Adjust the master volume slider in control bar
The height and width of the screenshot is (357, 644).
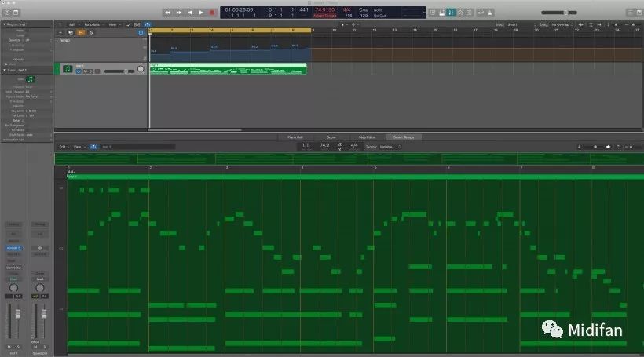tap(559, 13)
